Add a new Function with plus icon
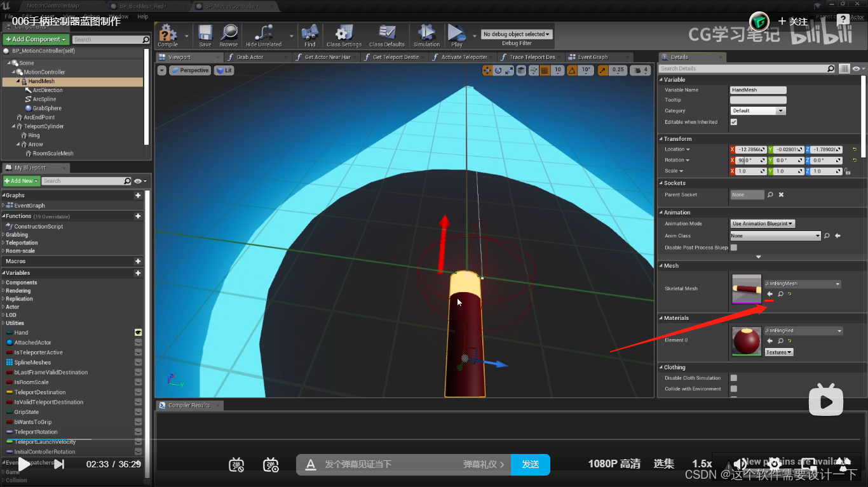This screenshot has width=868, height=487. click(x=138, y=217)
